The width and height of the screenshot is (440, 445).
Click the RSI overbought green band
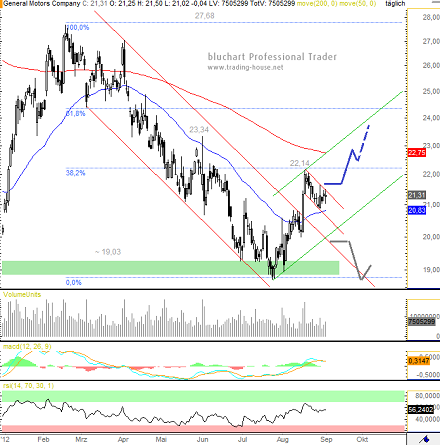[x=203, y=396]
